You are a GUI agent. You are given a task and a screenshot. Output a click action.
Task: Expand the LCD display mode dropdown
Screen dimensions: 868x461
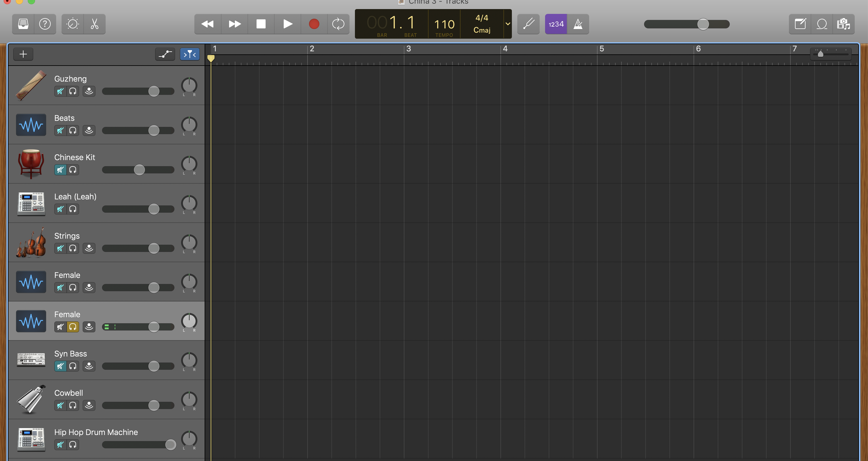(507, 24)
